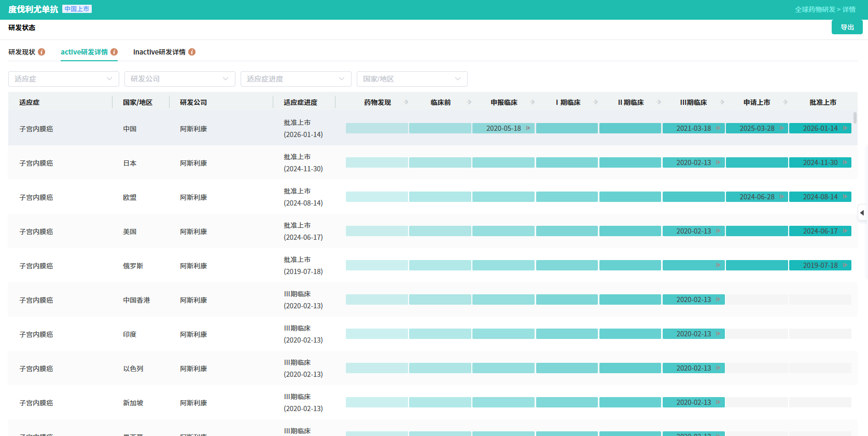This screenshot has width=868, height=436.
Task: Switch to the 研发现状 tab
Action: click(x=22, y=52)
